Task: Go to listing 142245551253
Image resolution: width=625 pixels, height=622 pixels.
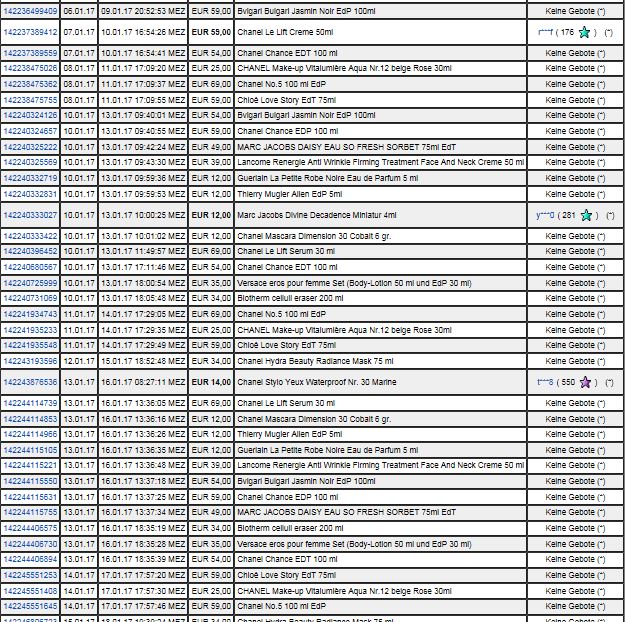Action: click(30, 575)
